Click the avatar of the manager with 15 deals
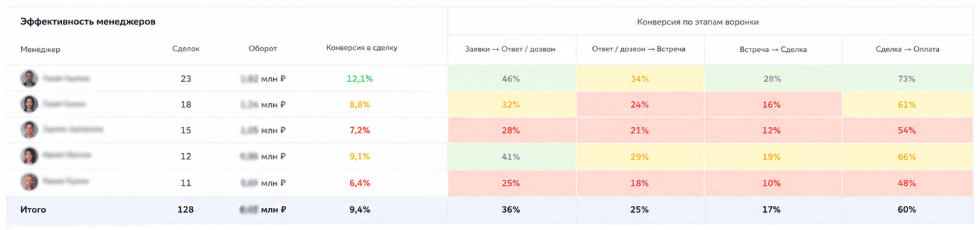 29,130
